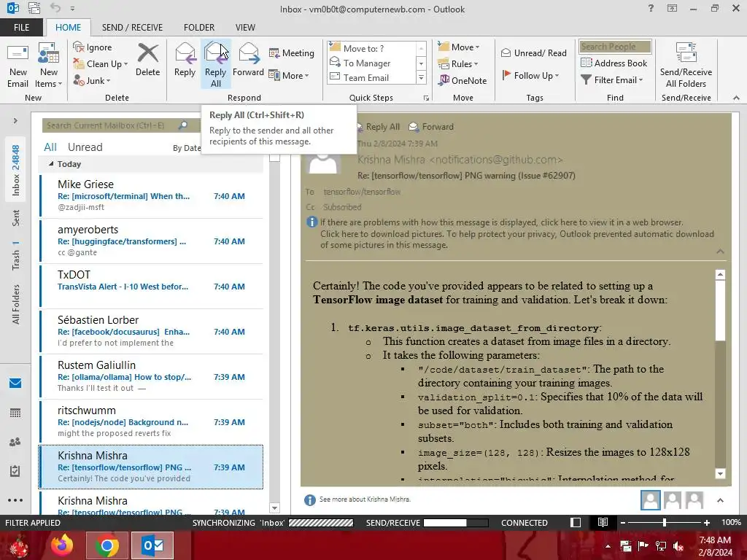Open more navigation options

[x=15, y=500]
